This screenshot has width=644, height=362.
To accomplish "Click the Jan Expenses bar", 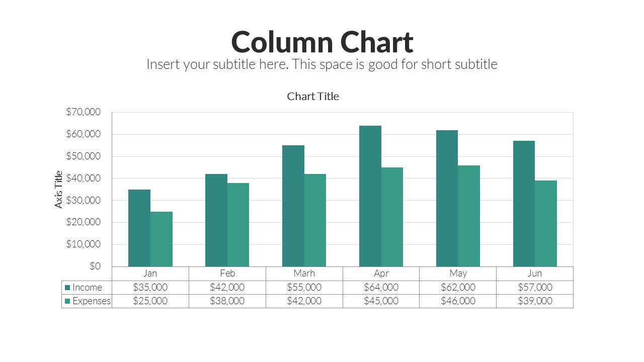I will click(x=162, y=239).
